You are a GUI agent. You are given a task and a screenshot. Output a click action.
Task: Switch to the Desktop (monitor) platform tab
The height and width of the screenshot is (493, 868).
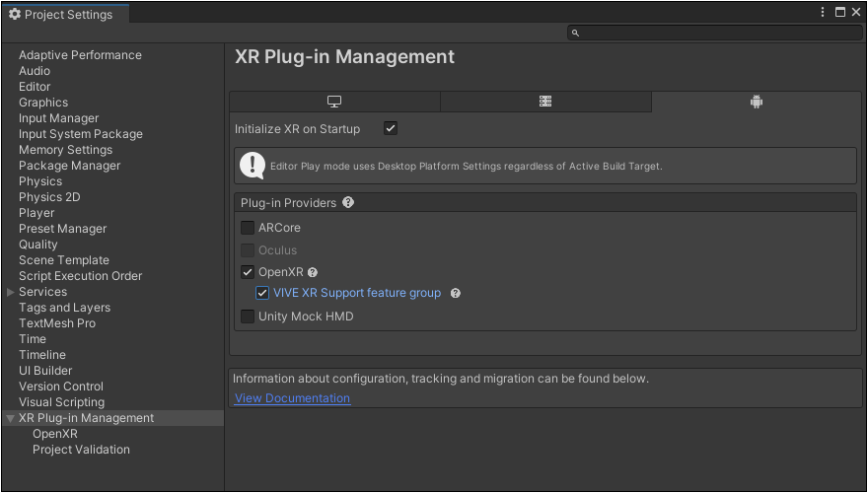(334, 102)
